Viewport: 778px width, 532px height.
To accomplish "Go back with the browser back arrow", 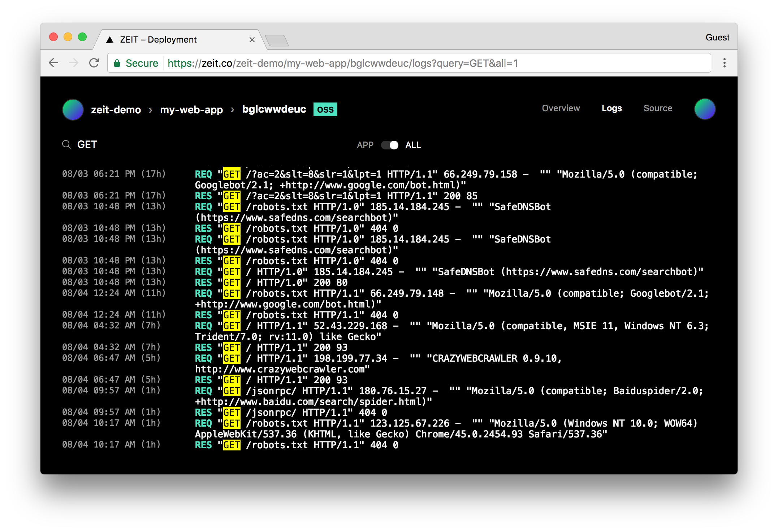I will point(53,63).
